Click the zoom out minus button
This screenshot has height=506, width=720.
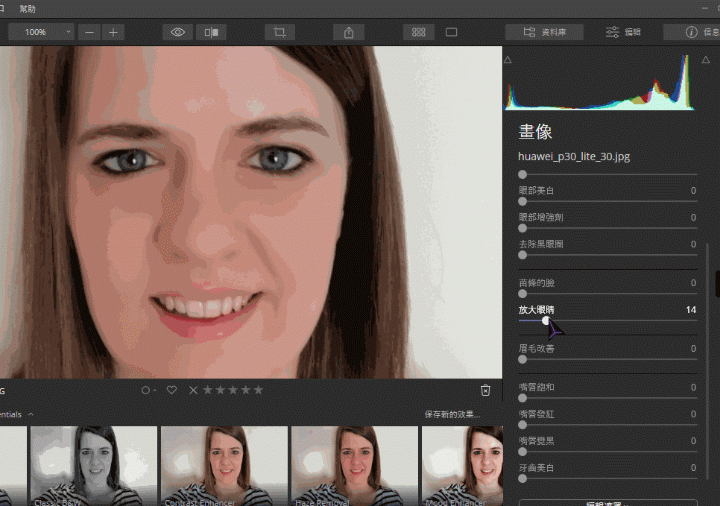click(91, 32)
